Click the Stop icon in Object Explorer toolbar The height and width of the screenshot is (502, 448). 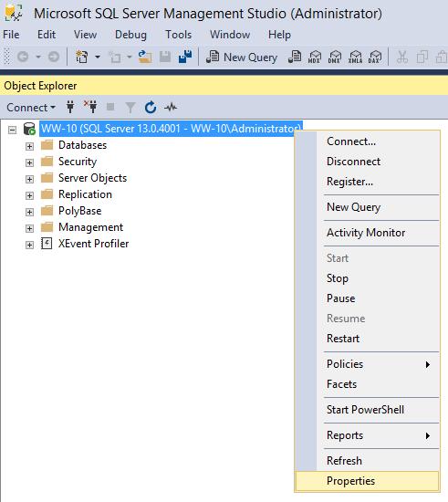tap(110, 107)
